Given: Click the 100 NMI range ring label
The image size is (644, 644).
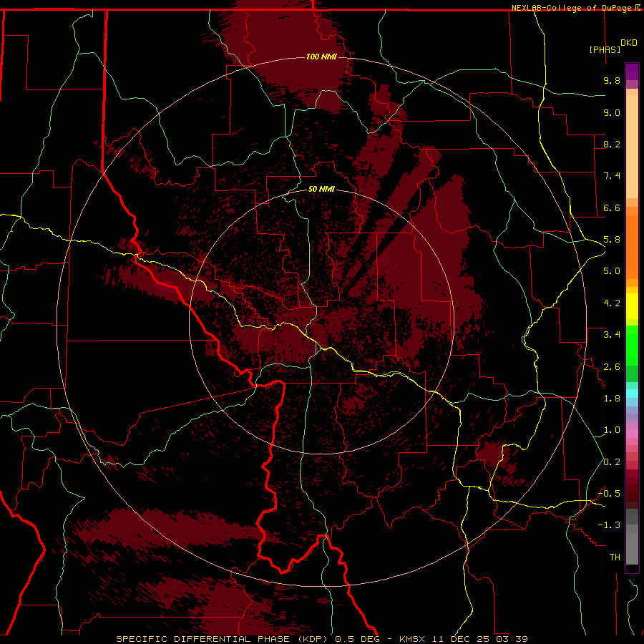Looking at the screenshot, I should coord(321,57).
